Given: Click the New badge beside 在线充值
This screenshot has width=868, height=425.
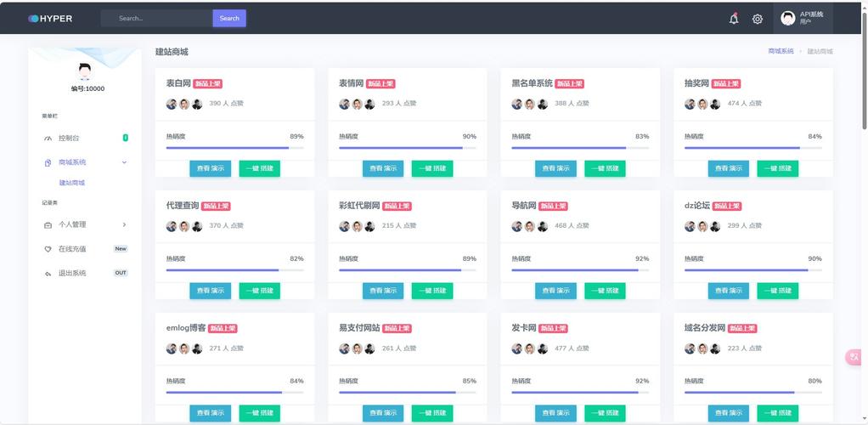Looking at the screenshot, I should [x=121, y=249].
